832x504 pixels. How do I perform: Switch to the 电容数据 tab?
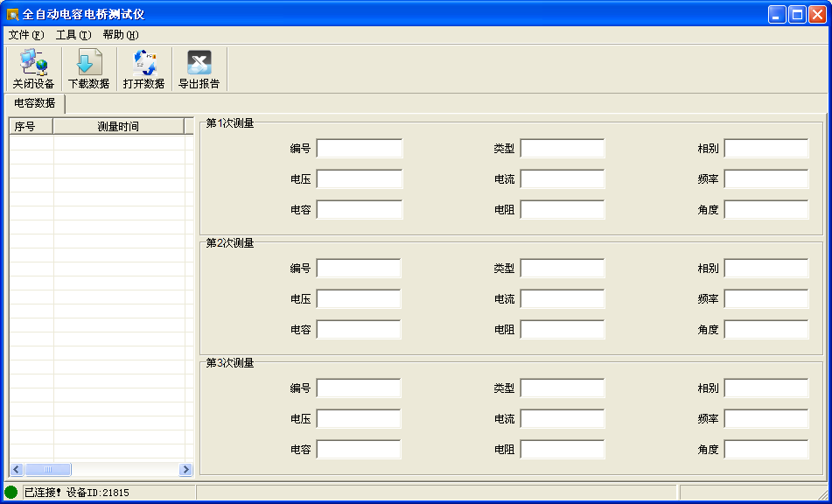point(34,103)
